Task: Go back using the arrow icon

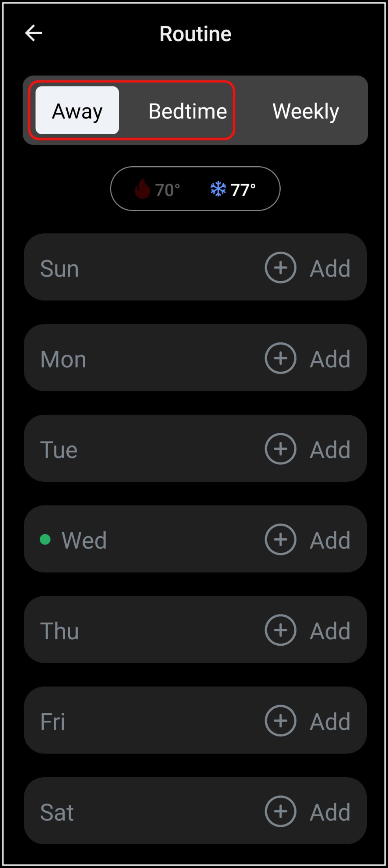Action: 34,33
